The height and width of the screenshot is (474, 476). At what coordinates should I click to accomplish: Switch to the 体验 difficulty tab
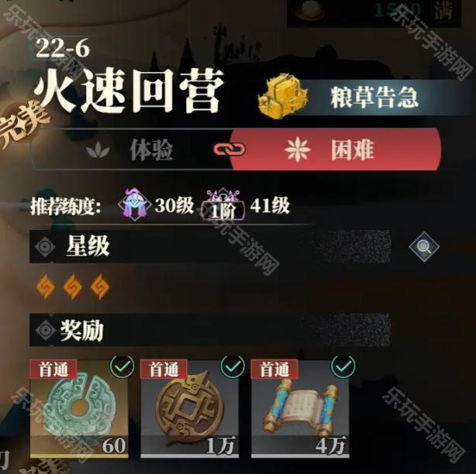point(130,149)
